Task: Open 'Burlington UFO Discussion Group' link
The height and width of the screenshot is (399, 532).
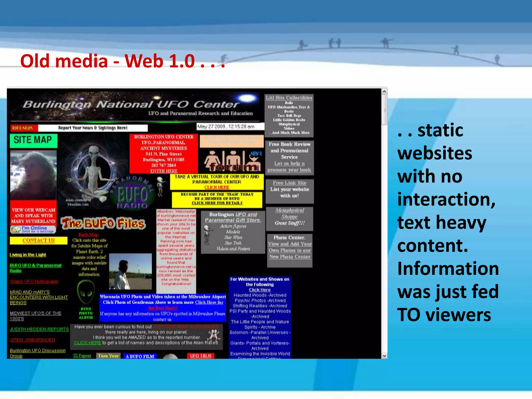Action: [x=38, y=353]
